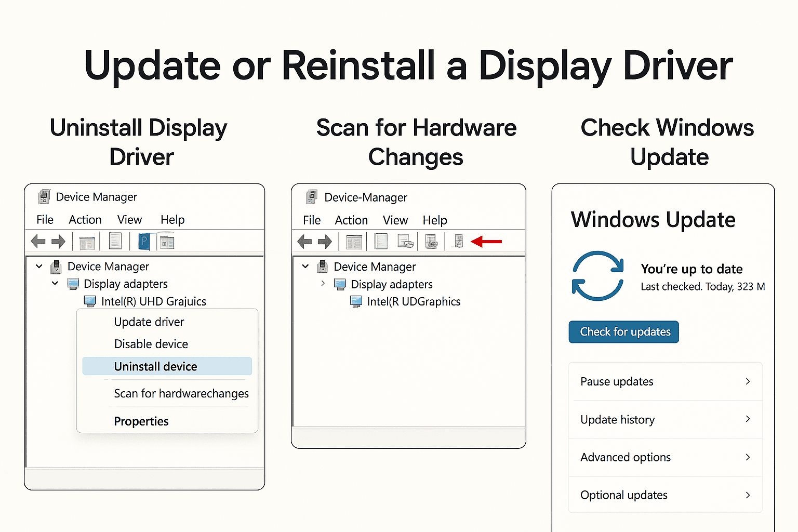798x532 pixels.
Task: Click Check for updates button
Action: point(624,332)
